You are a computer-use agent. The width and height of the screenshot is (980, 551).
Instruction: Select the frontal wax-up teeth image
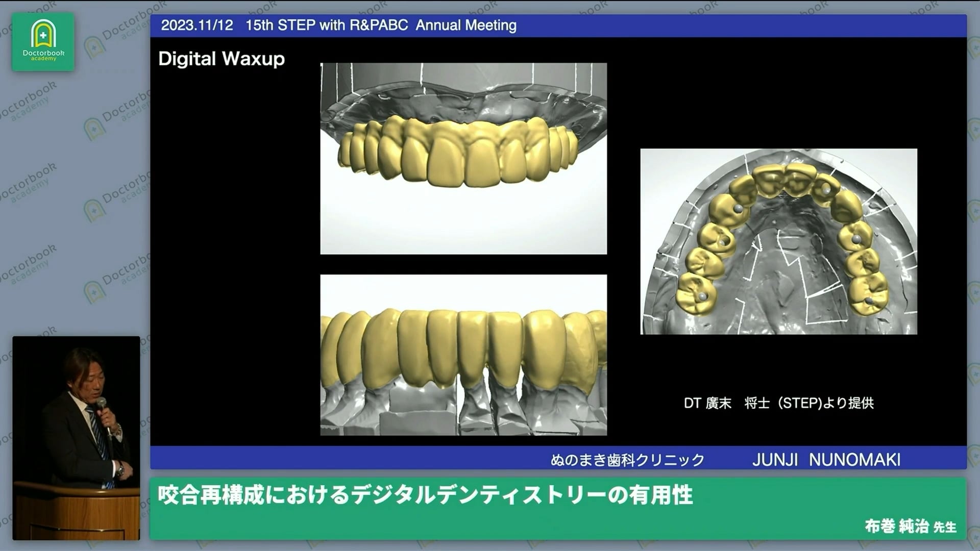(x=463, y=159)
